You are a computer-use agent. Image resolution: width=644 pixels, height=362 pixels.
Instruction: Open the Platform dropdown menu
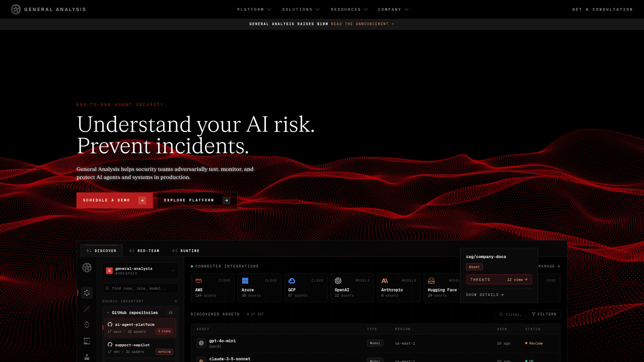click(254, 9)
